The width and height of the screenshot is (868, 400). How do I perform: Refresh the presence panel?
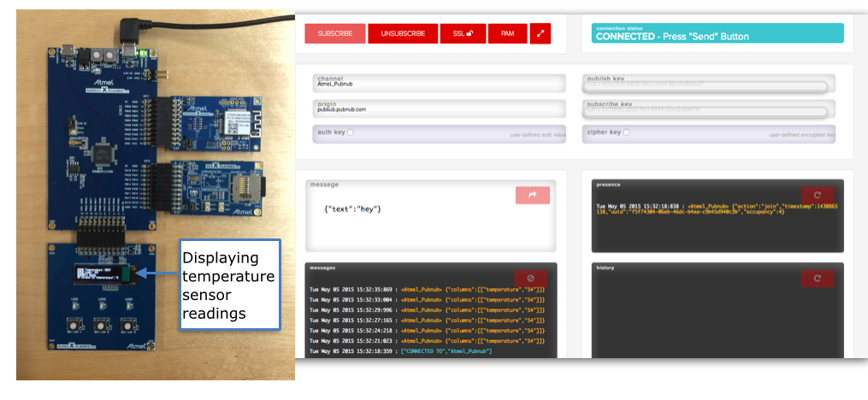click(x=817, y=196)
